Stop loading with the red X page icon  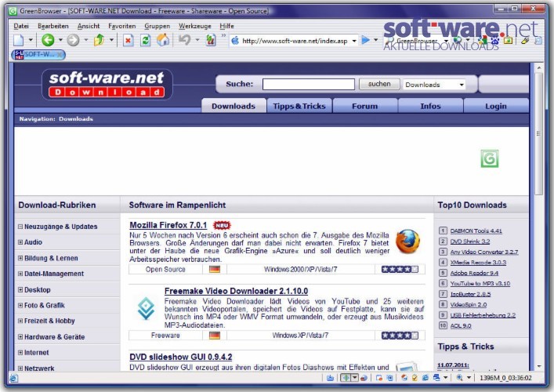coord(129,40)
